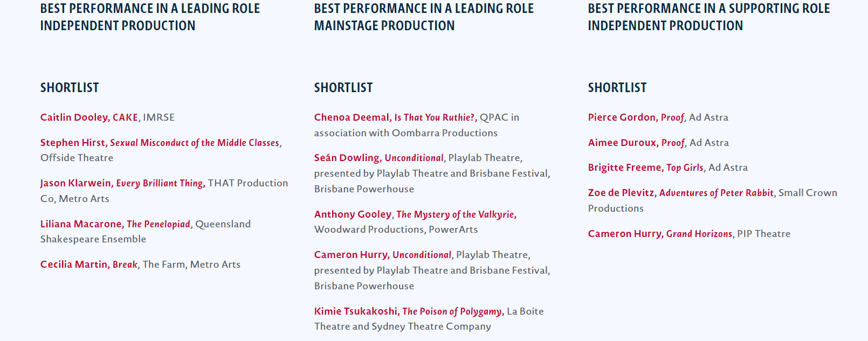The height and width of the screenshot is (341, 868).
Task: Click Best Performance Supporting Role Independent Production heading
Action: 709,17
